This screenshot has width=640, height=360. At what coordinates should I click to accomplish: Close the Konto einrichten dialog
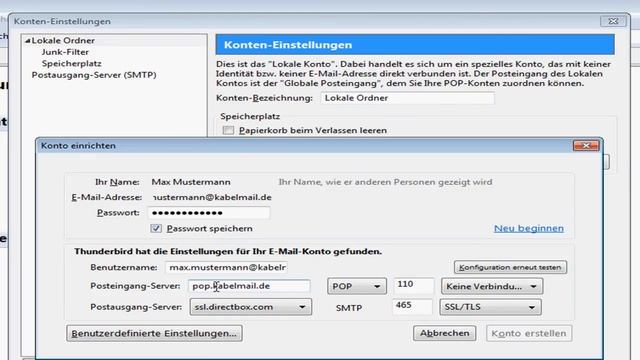[x=586, y=145]
